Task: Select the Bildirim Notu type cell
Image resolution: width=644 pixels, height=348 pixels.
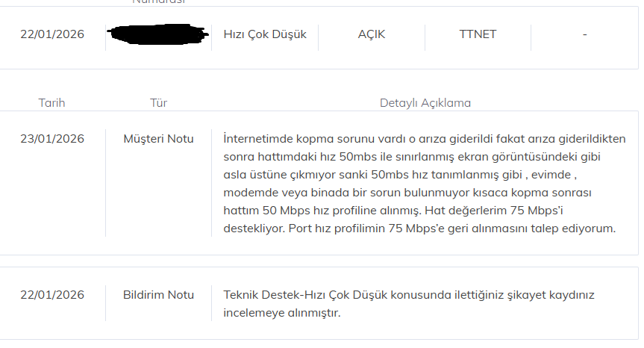Action: [158, 295]
